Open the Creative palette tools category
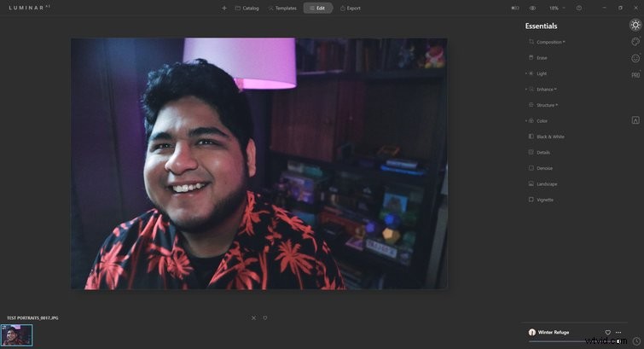 coord(635,42)
